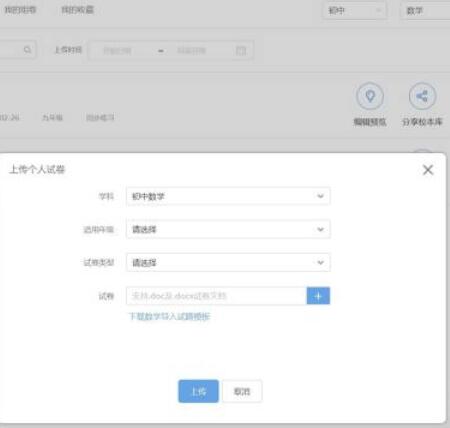Click the share-to-school-library share icon
The width and height of the screenshot is (450, 428).
(x=422, y=96)
